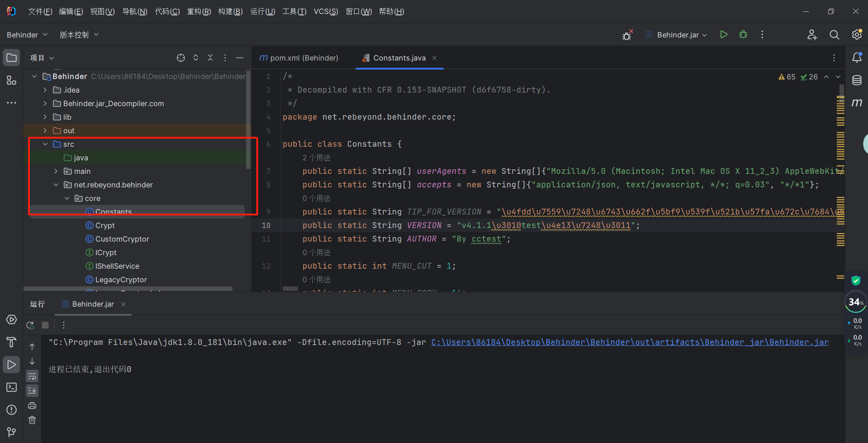Open the Problems tool window icon
Viewport: 868px width, 443px height.
click(x=11, y=410)
